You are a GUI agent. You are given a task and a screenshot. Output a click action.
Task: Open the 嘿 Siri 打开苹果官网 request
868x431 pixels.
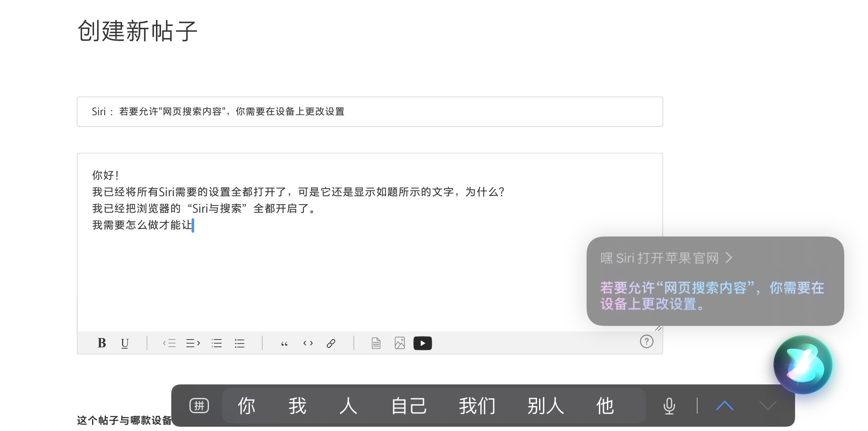point(666,258)
